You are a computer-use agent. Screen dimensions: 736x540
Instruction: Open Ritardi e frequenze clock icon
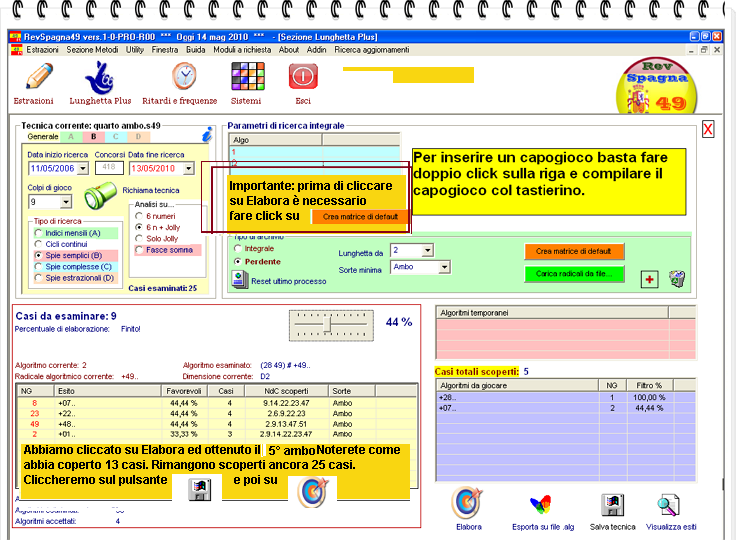pos(184,76)
